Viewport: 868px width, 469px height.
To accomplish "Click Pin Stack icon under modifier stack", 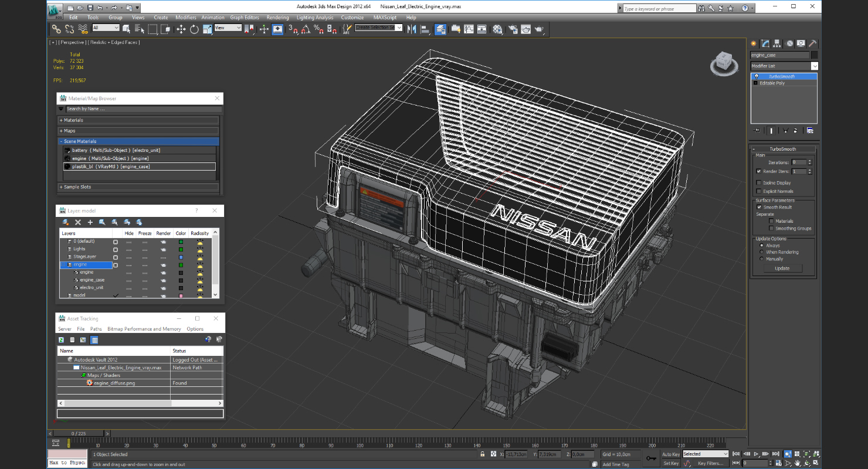I will click(757, 130).
